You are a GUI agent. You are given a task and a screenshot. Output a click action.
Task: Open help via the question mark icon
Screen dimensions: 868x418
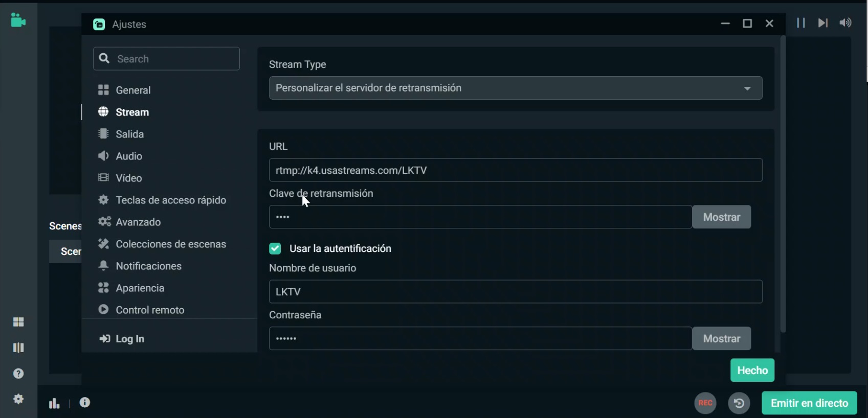(18, 374)
